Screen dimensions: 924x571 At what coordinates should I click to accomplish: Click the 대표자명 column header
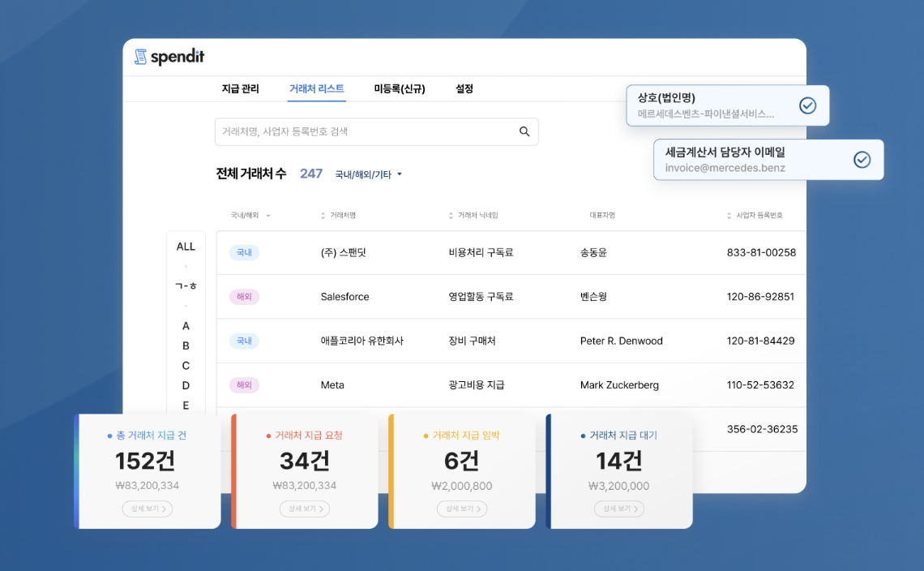click(x=602, y=215)
